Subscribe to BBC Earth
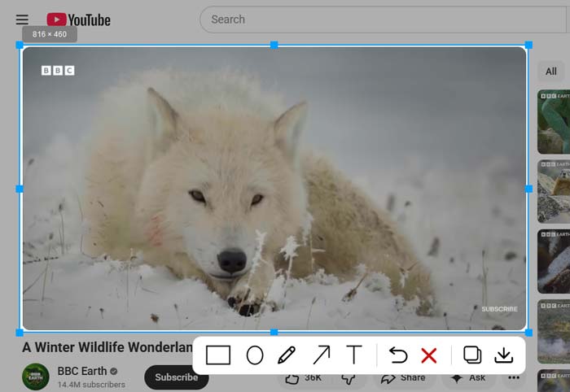 177,377
